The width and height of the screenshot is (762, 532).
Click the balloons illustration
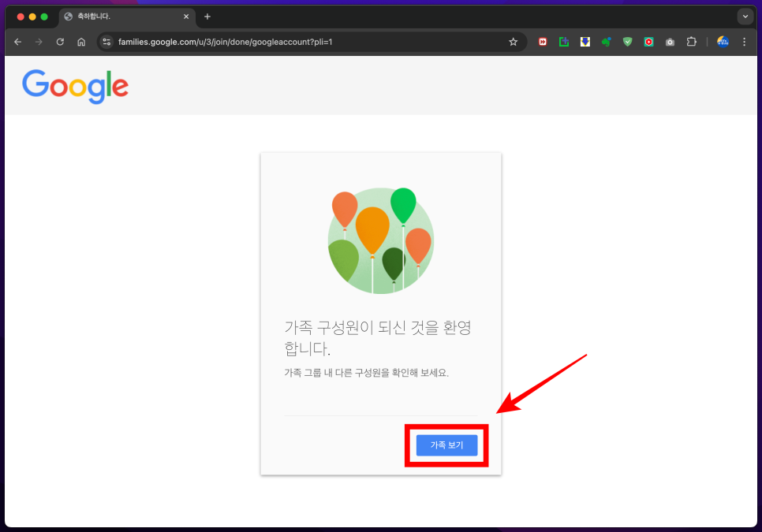pos(381,240)
